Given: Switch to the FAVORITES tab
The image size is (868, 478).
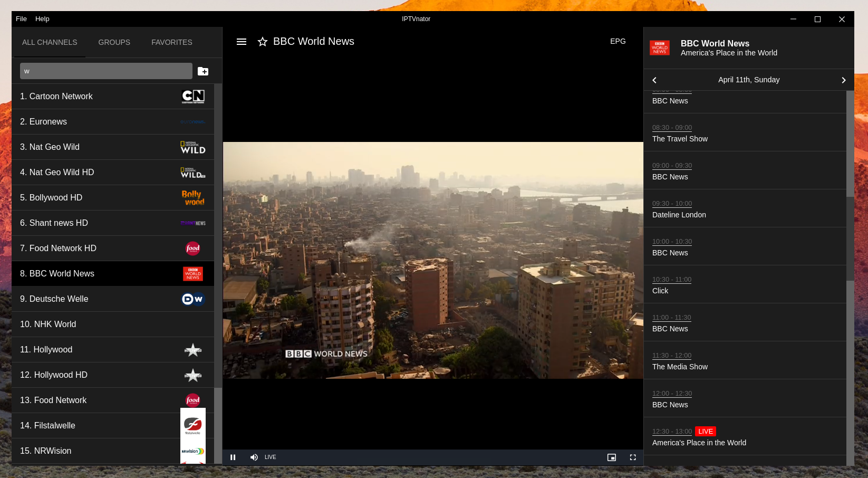Looking at the screenshot, I should [x=171, y=42].
